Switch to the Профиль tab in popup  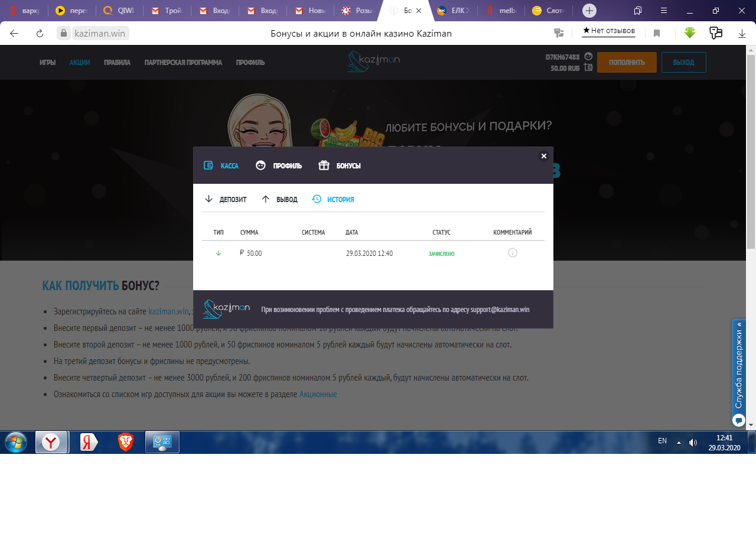coord(279,165)
